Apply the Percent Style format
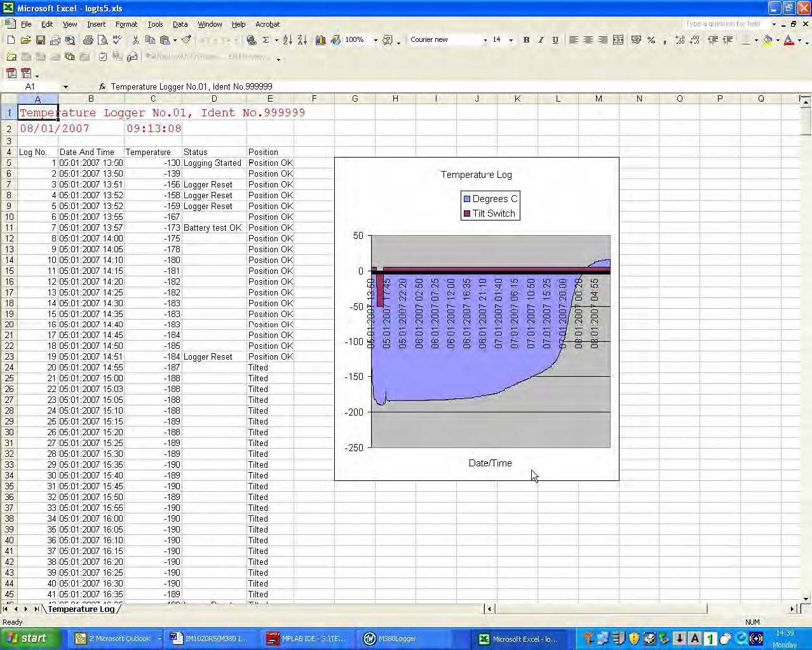 (651, 40)
